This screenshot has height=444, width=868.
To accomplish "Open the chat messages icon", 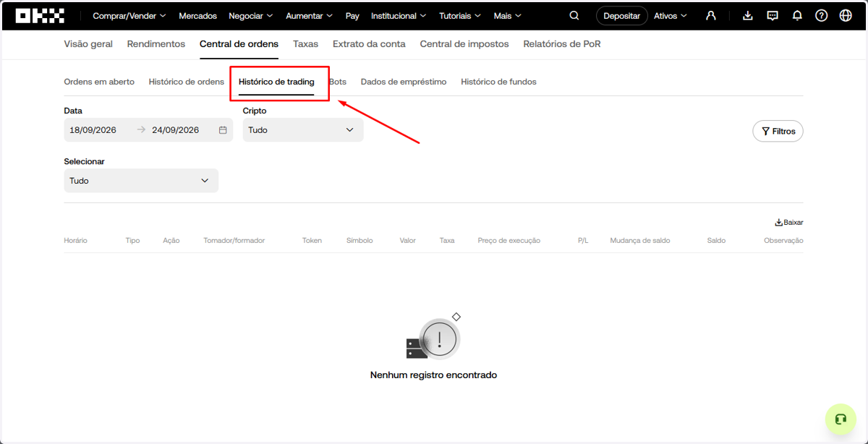I will [773, 15].
